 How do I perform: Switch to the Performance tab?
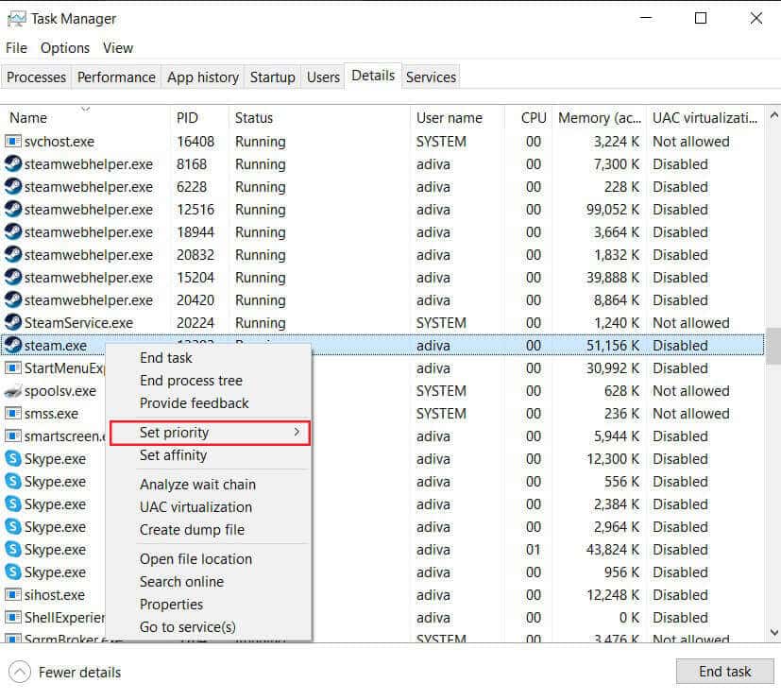coord(116,77)
